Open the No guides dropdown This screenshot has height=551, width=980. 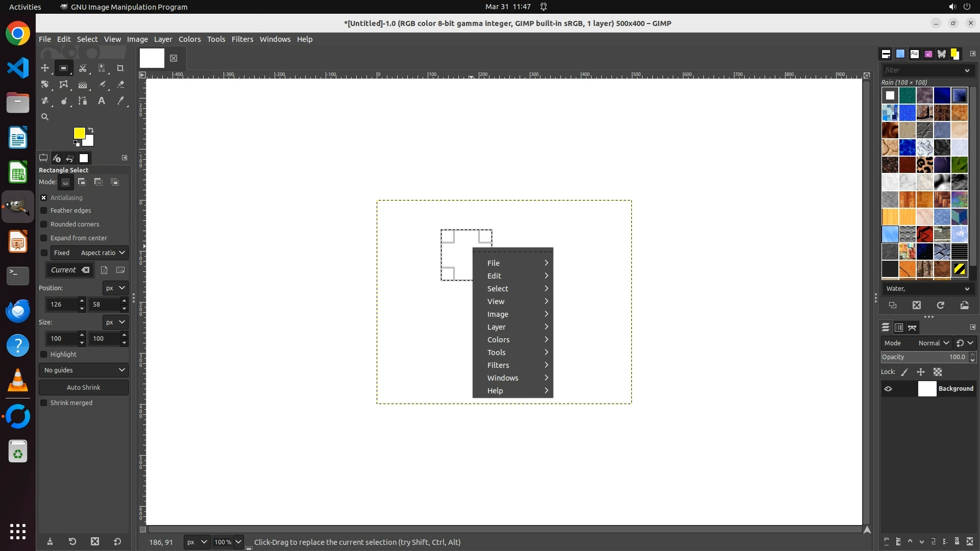click(x=84, y=370)
